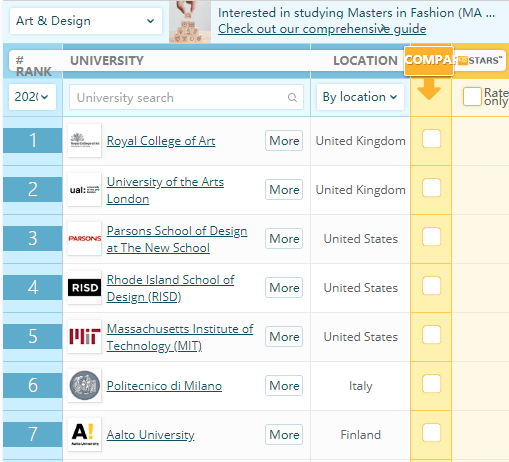Click rank number 1 cell
Viewport: 509px width, 462px height.
click(x=33, y=140)
